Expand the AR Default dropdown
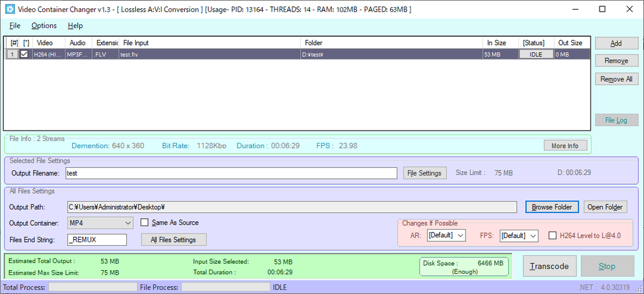 click(446, 235)
